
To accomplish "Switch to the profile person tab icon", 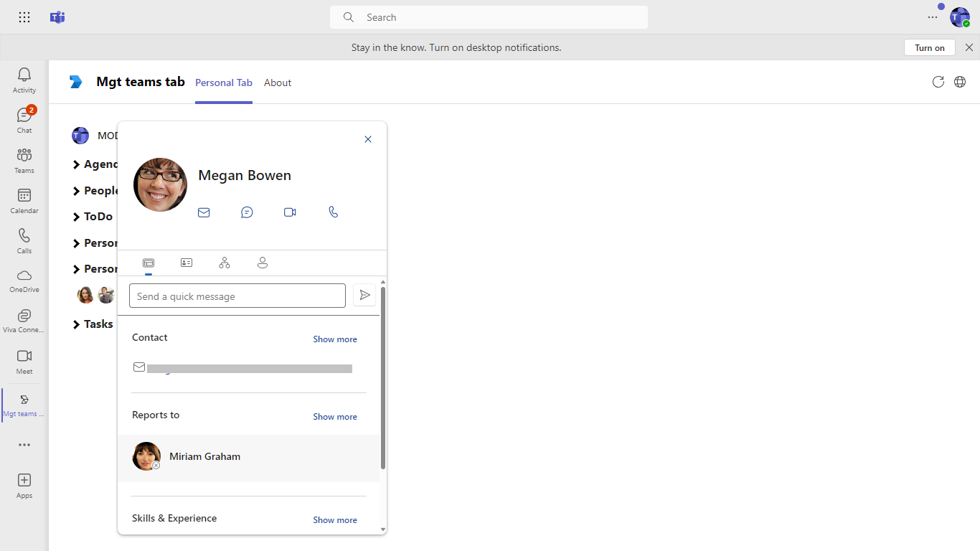I will (263, 263).
